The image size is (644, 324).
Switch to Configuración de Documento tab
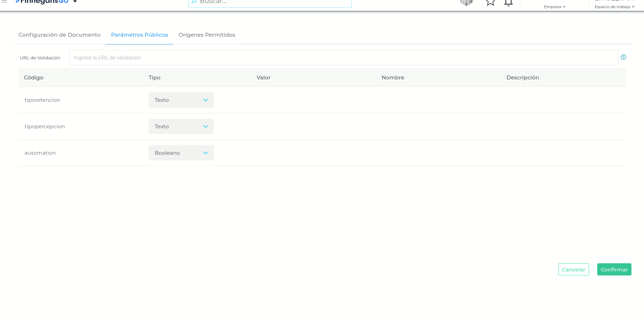click(x=59, y=35)
